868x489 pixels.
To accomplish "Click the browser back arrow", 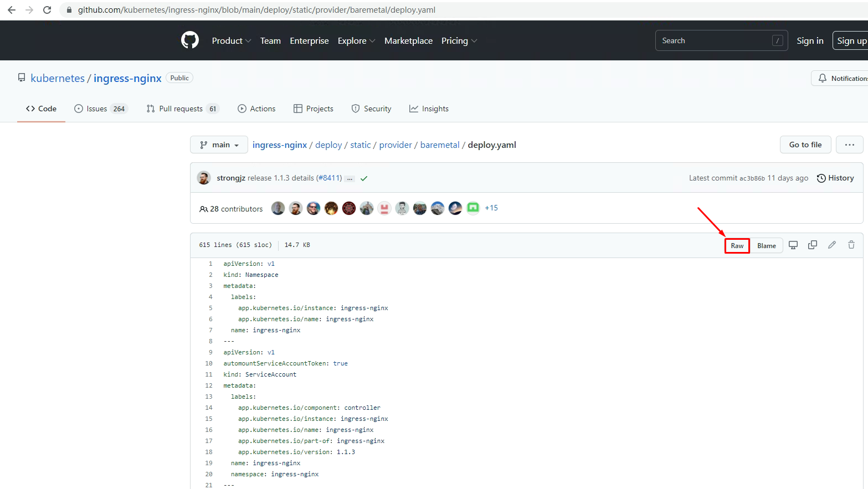I will coord(12,10).
